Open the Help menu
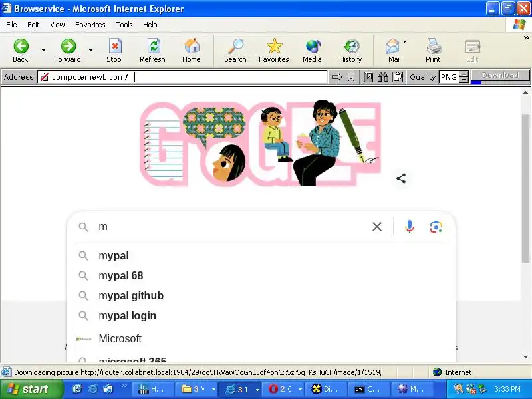The height and width of the screenshot is (399, 532). (x=150, y=25)
